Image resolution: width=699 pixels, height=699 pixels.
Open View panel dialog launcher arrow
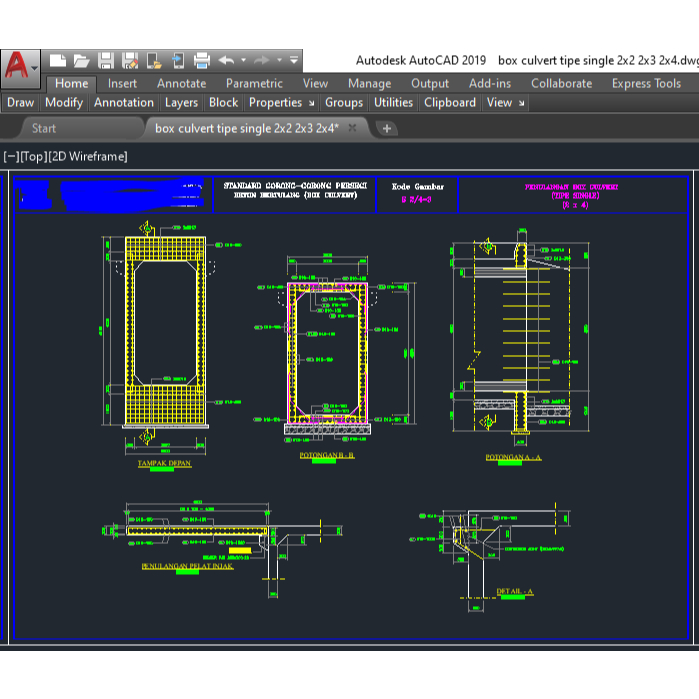(x=521, y=103)
